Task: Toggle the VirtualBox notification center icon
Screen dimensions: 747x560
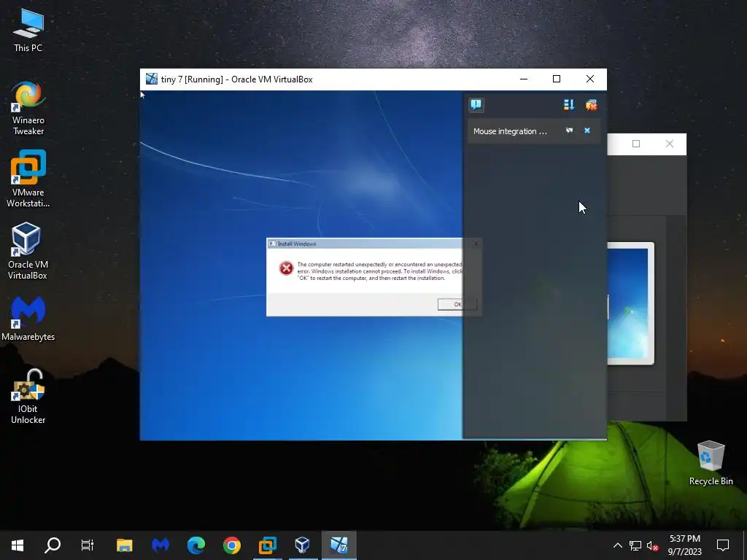Action: (x=476, y=105)
